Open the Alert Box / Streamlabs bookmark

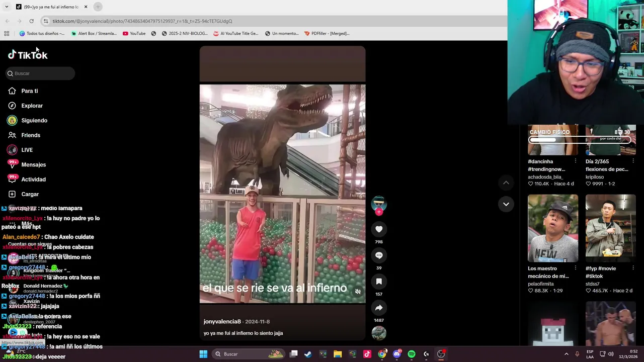click(94, 33)
